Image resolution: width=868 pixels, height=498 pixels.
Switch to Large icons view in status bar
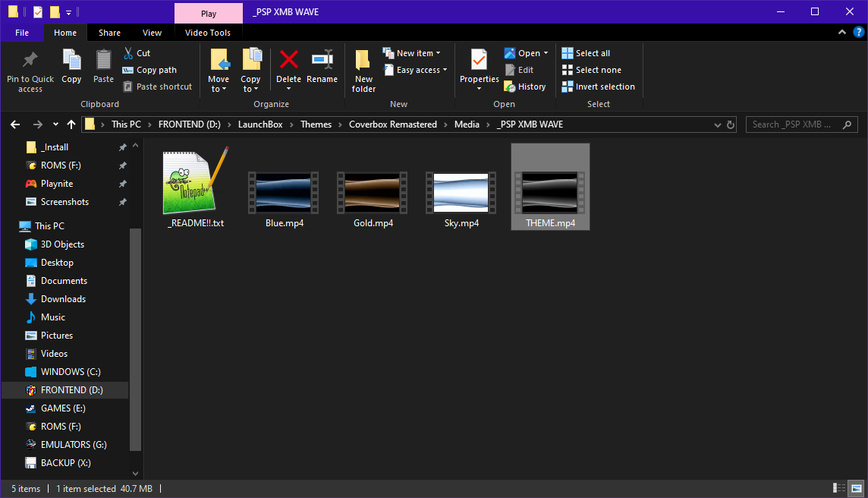857,488
